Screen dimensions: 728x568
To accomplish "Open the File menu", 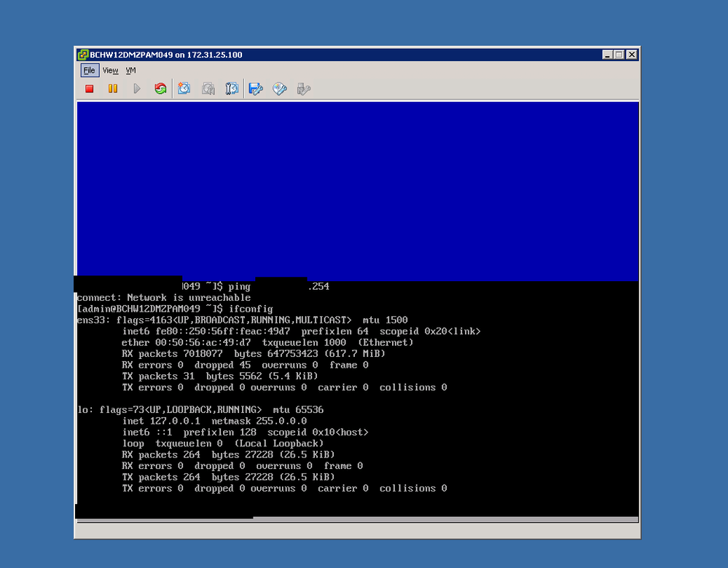I will [90, 71].
